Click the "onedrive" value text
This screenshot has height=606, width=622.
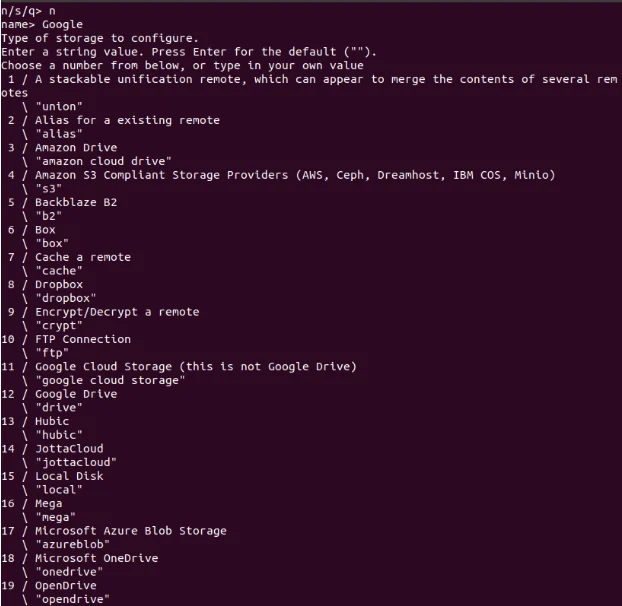(x=69, y=572)
